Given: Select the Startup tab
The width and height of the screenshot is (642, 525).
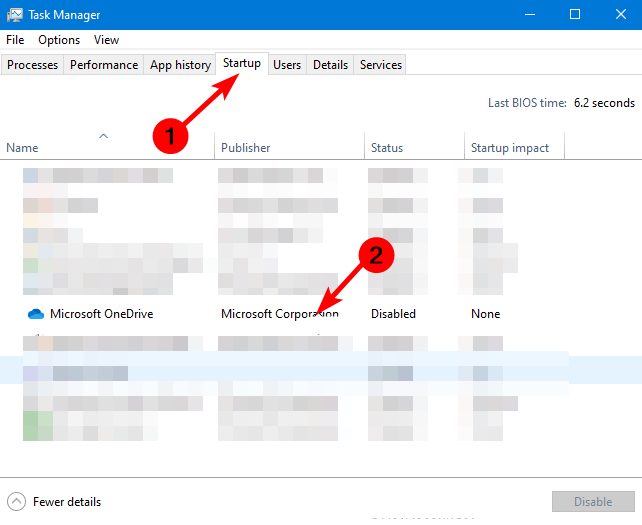Looking at the screenshot, I should (x=242, y=64).
